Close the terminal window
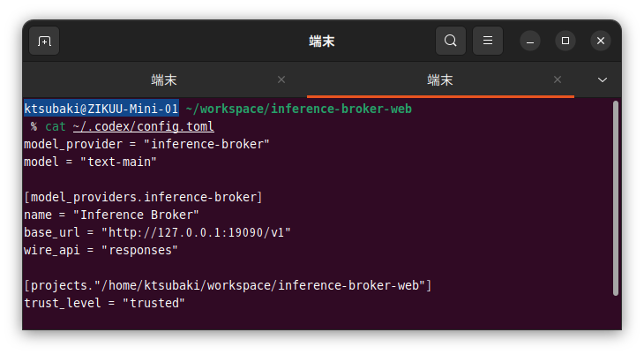Screen dimensions: 644x355 601,41
